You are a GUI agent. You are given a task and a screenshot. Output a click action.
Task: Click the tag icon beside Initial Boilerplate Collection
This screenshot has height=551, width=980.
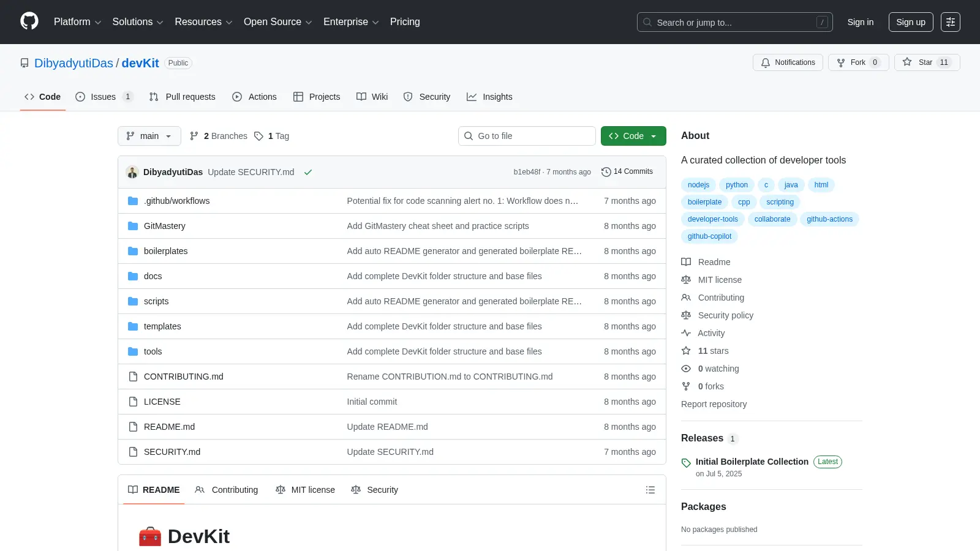point(686,463)
